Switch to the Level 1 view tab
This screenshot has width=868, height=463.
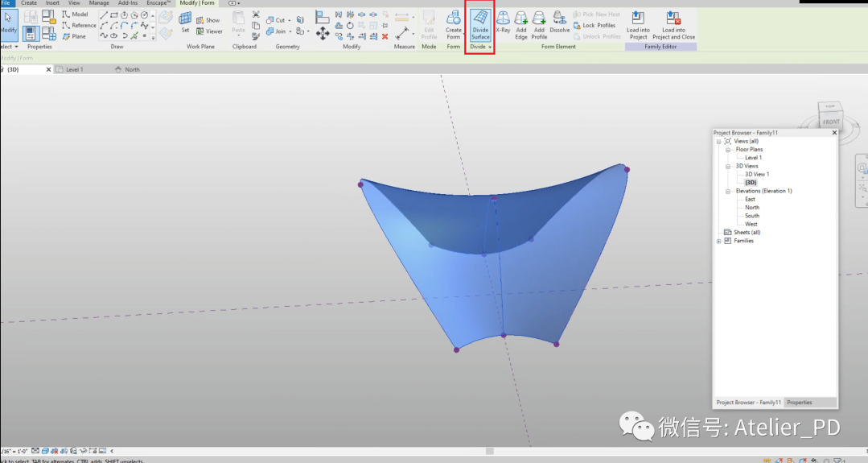click(x=74, y=70)
